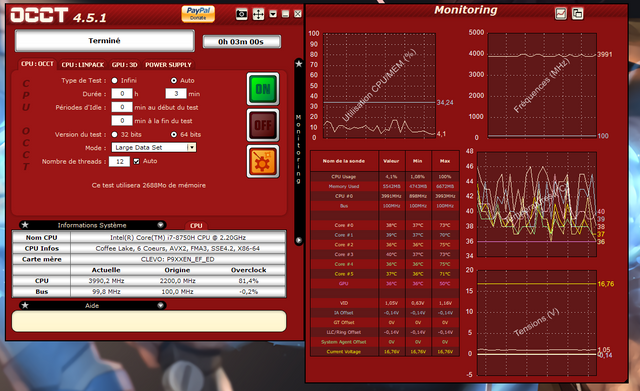Viewport: 640px width, 391px height.
Task: Click the screenshot camera icon
Action: (x=242, y=14)
